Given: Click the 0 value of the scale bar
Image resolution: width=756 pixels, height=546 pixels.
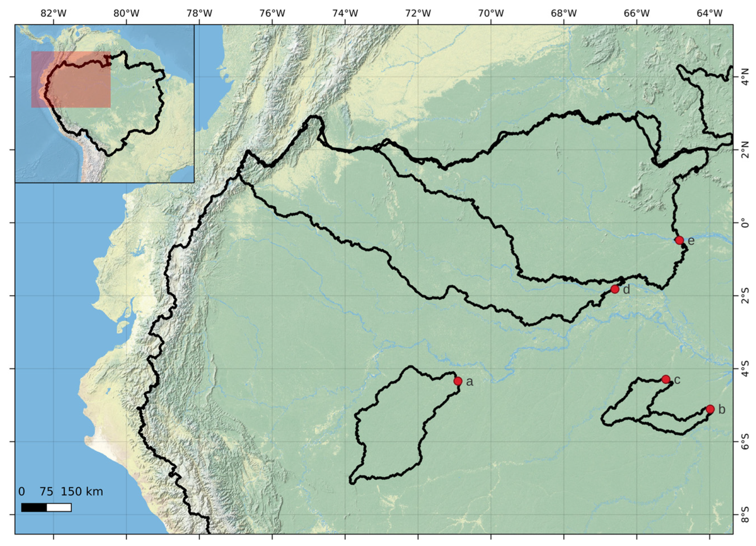Looking at the screenshot, I should pyautogui.click(x=21, y=492).
